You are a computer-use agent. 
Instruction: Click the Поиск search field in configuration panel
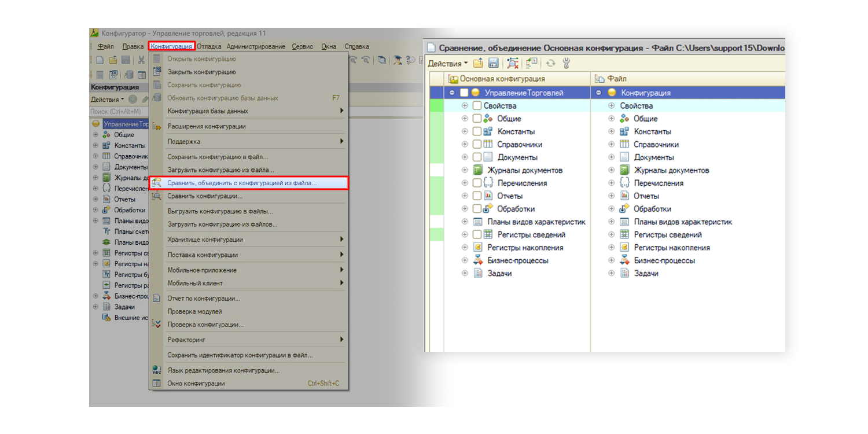click(x=119, y=112)
